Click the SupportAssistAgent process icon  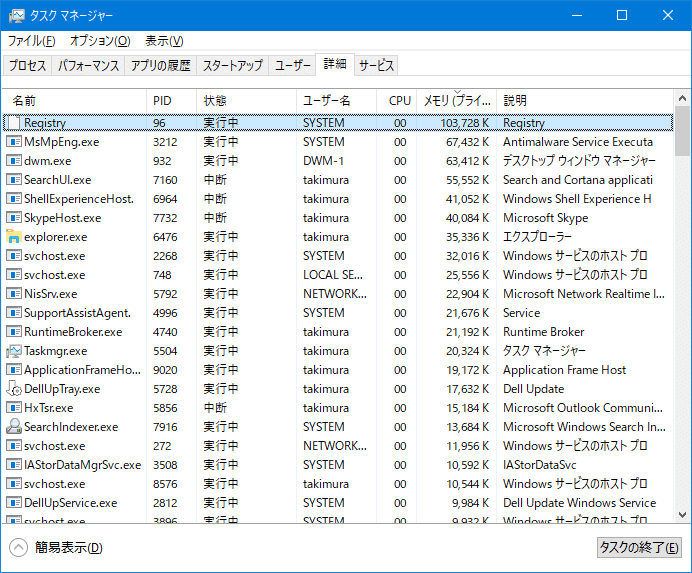(x=14, y=313)
